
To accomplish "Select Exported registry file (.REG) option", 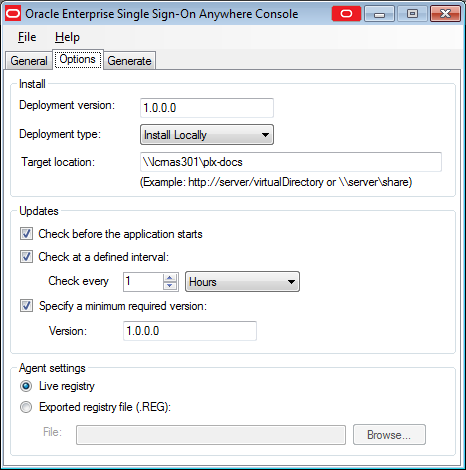I will 26,407.
